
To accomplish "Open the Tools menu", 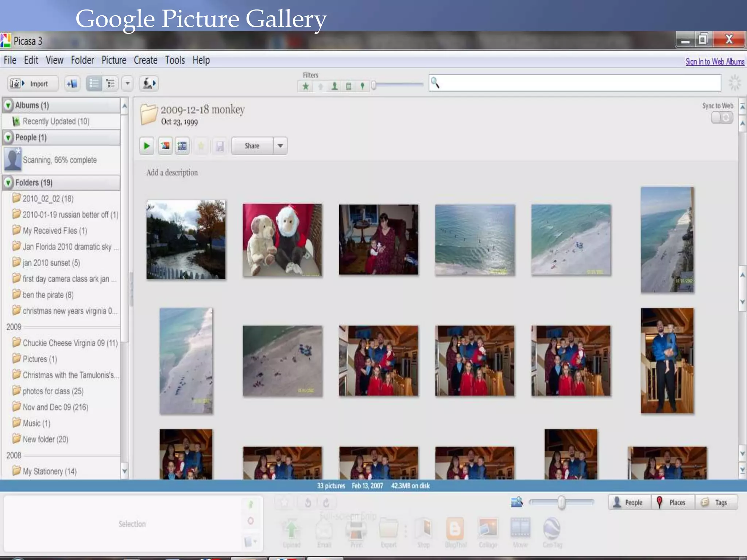I will click(175, 60).
